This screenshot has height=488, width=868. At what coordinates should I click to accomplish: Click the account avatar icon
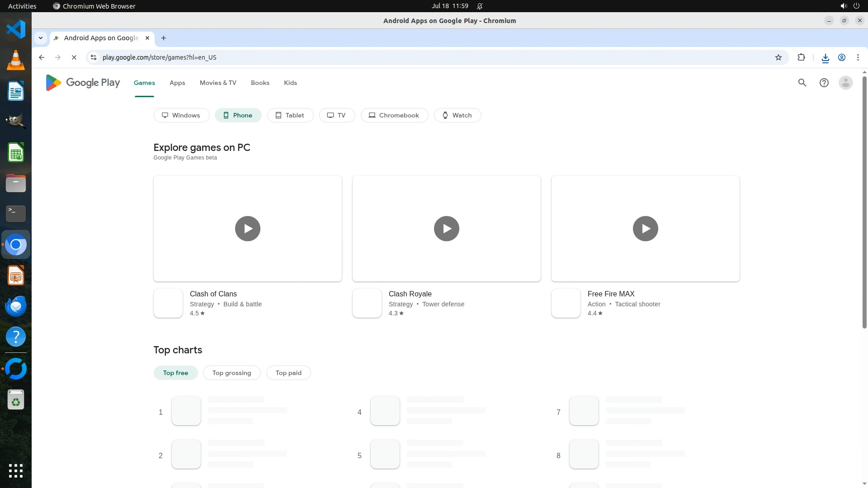tap(845, 83)
